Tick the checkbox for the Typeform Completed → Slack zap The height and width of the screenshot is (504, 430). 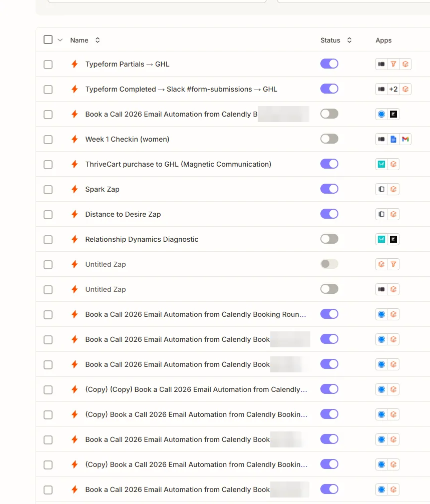tap(48, 90)
